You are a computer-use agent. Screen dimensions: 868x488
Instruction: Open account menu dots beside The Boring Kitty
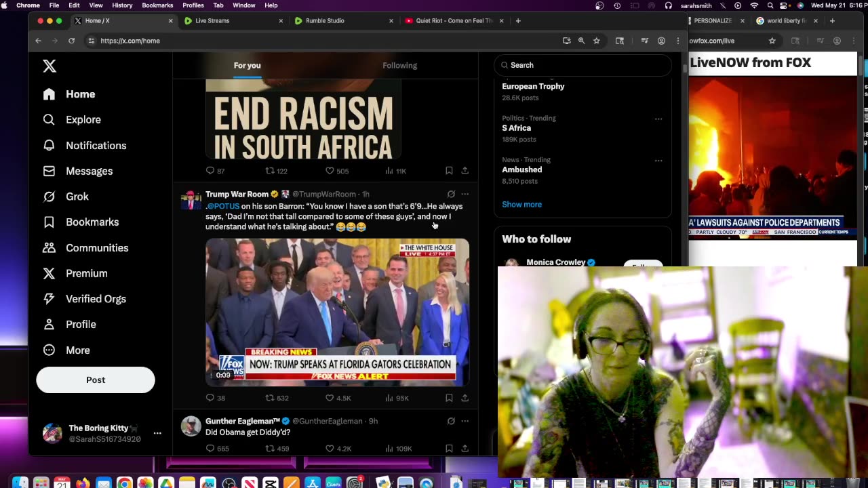click(157, 433)
